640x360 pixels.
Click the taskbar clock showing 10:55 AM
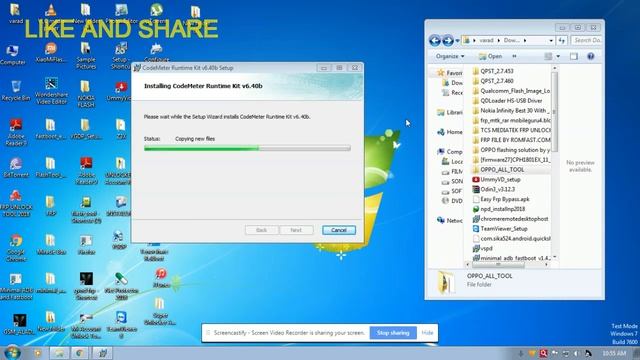pos(613,353)
